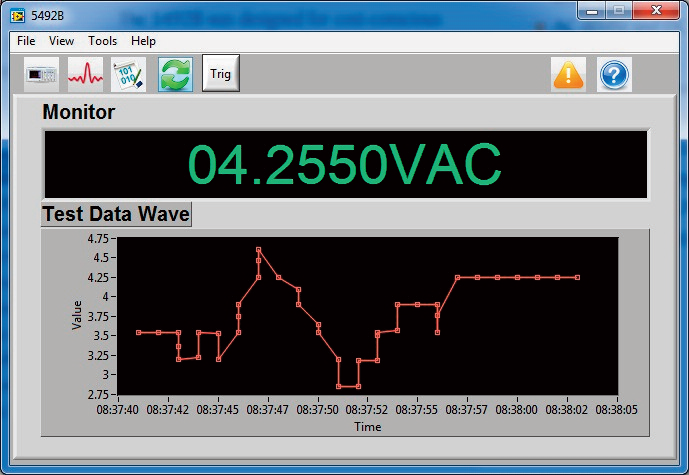
Task: Click the binary data log icon
Action: point(128,74)
